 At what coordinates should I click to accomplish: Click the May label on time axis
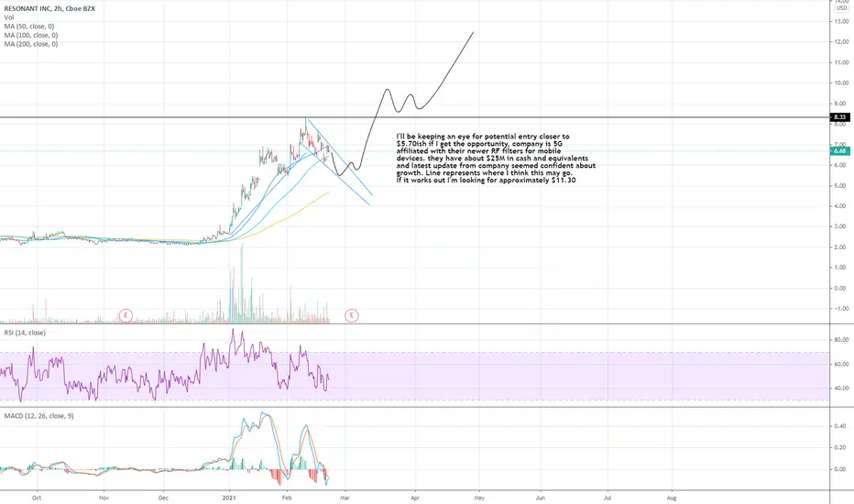click(x=479, y=498)
